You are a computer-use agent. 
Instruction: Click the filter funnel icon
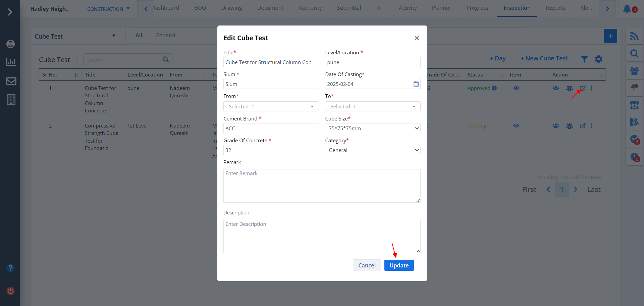[584, 59]
